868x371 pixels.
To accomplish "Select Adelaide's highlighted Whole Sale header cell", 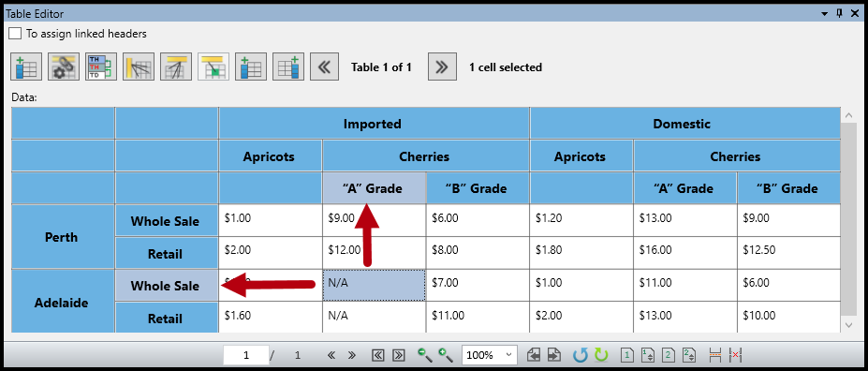I will pos(167,286).
